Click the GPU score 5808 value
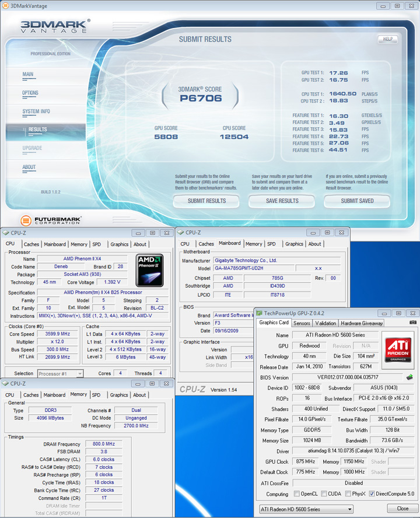Image resolution: width=420 pixels, height=518 pixels. tap(166, 136)
